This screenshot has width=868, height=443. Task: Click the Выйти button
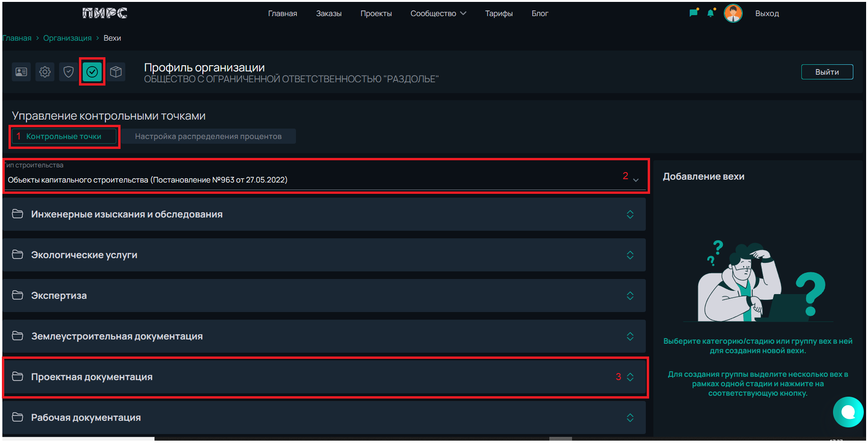827,72
